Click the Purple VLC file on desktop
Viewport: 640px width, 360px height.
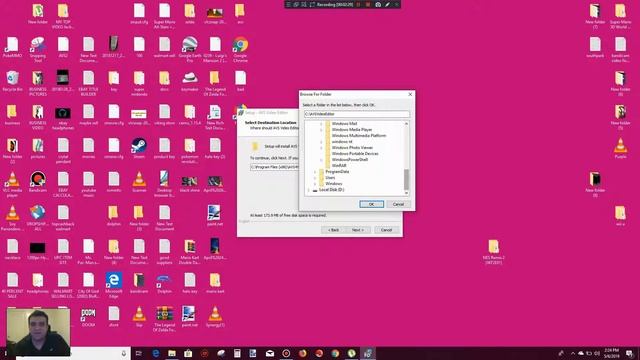(620, 149)
